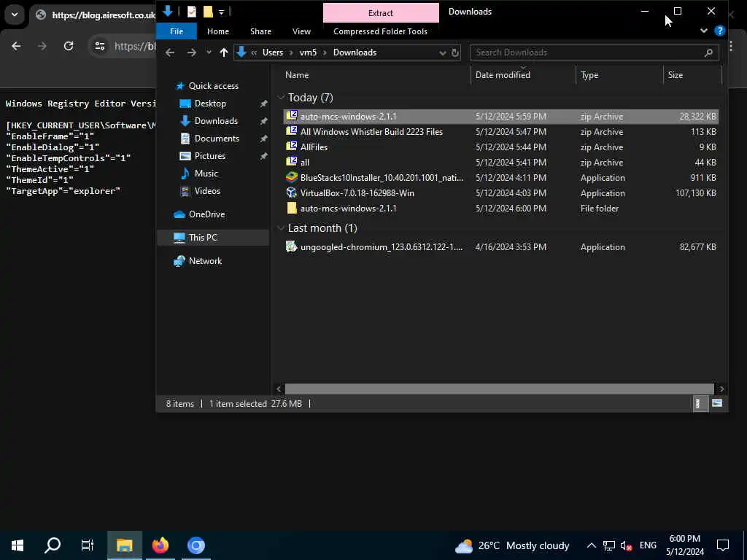The width and height of the screenshot is (747, 560).
Task: Show hidden system tray icons
Action: [x=591, y=545]
